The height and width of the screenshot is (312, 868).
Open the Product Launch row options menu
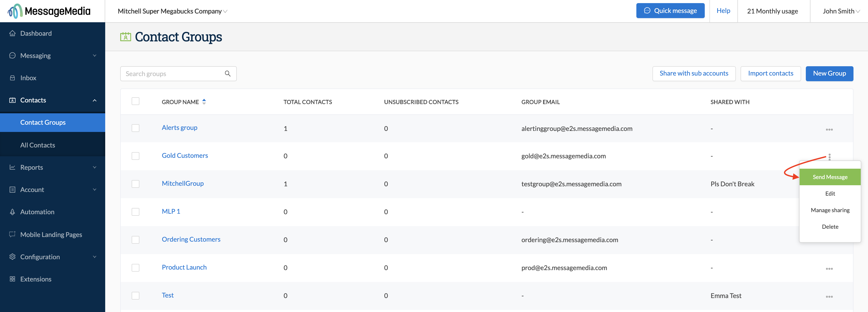(x=829, y=269)
